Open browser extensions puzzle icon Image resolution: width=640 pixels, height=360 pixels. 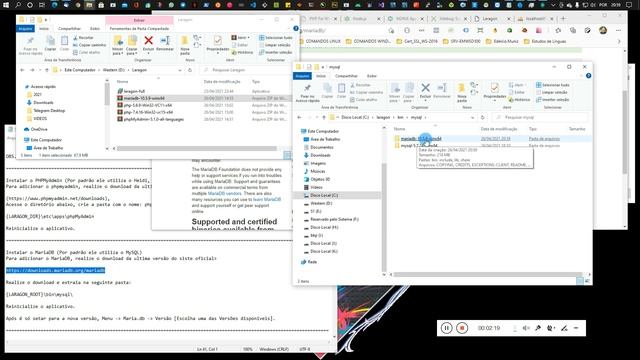click(x=558, y=30)
